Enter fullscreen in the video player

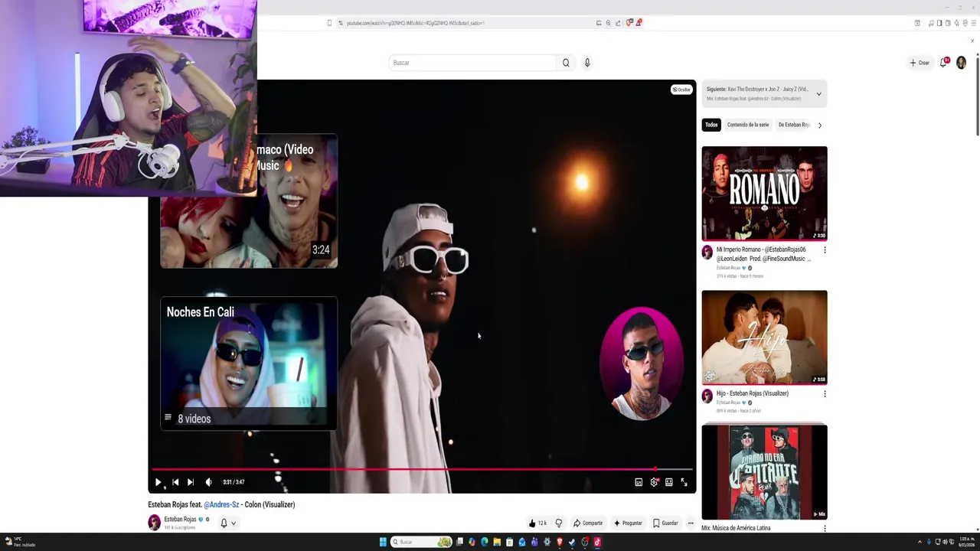(x=684, y=482)
